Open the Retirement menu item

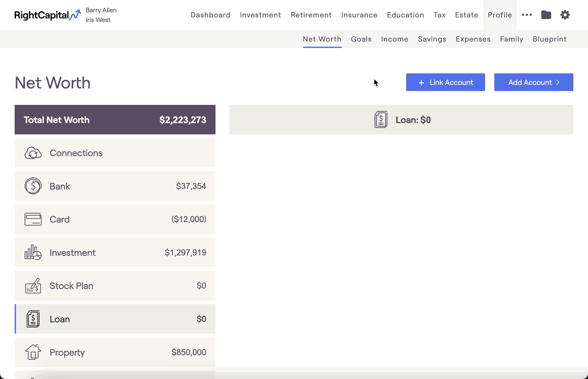[x=311, y=15]
